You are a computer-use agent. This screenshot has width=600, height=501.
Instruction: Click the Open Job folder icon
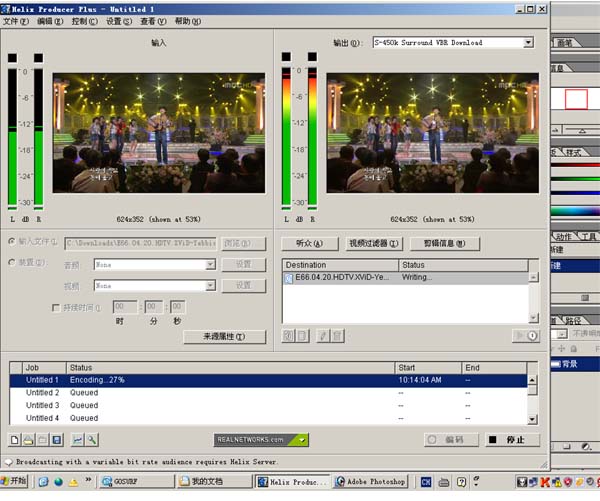tap(28, 440)
